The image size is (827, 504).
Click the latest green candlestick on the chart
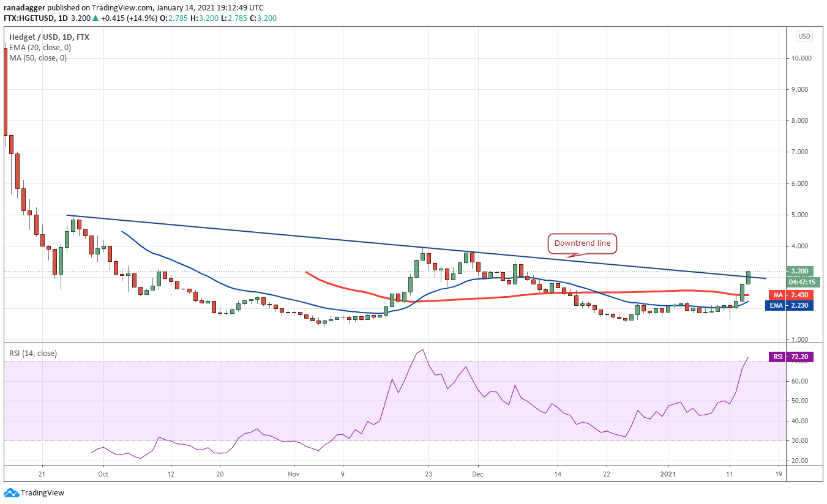click(748, 277)
